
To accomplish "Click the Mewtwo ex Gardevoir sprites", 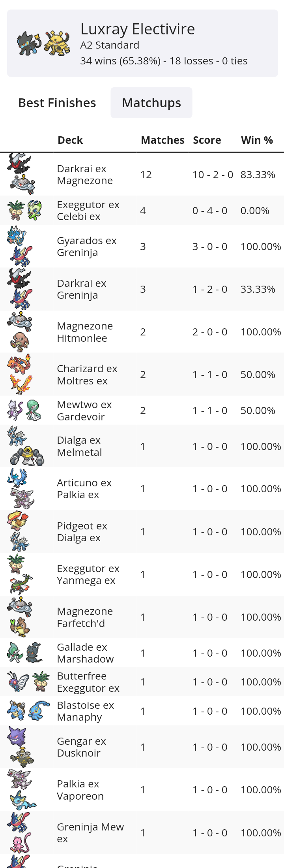I will coord(24,410).
